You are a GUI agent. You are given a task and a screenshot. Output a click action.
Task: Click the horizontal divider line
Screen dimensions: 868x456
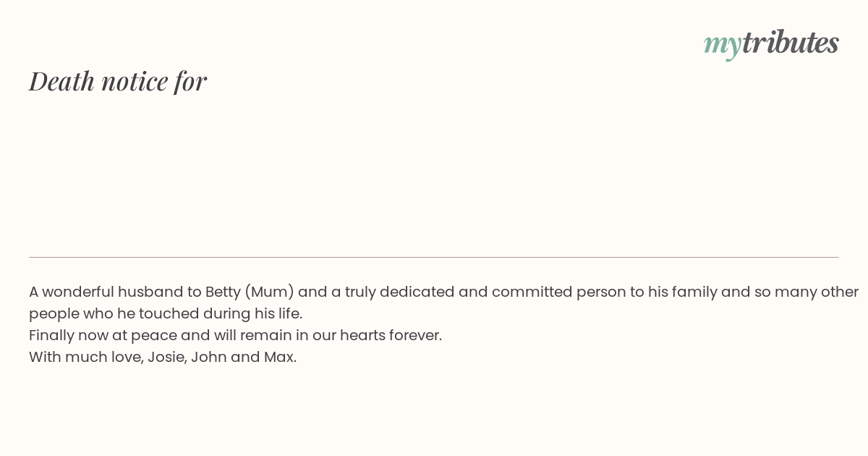click(434, 257)
